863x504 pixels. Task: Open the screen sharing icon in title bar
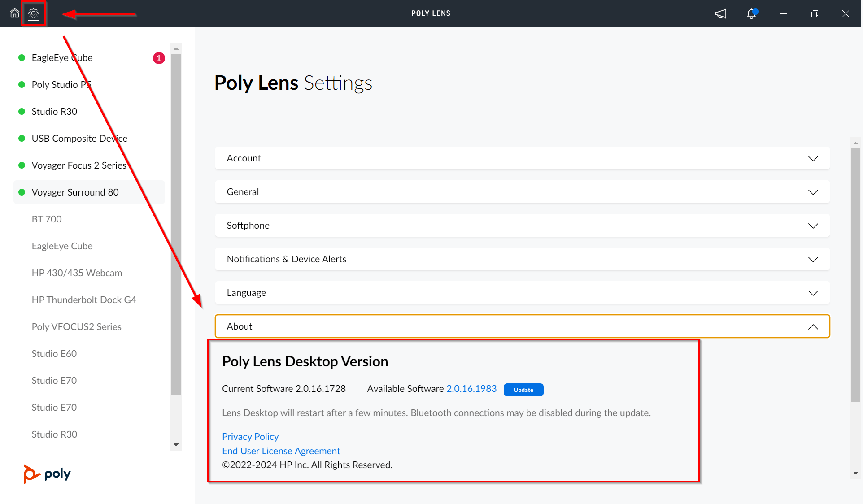click(720, 13)
